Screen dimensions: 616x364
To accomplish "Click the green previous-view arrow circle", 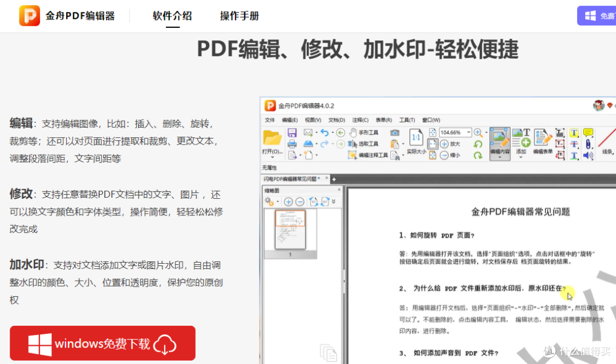I will [341, 133].
